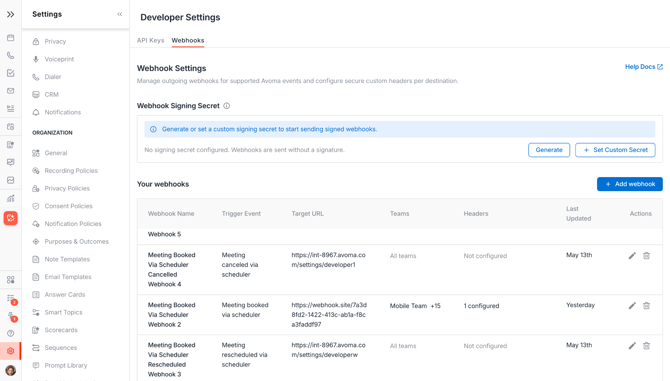Click the +15 teams indicator next to Mobile Team
The width and height of the screenshot is (670, 381).
[x=435, y=306]
